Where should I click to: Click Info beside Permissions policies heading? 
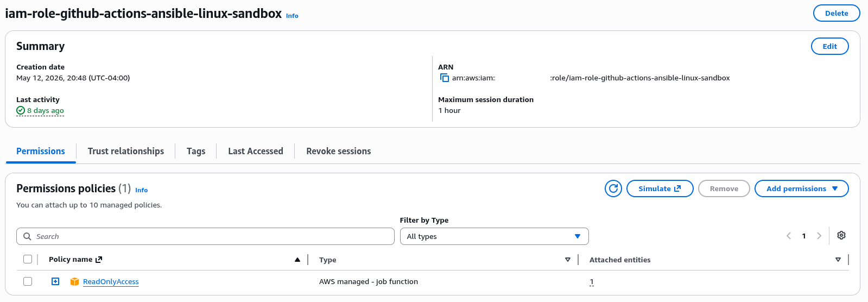point(141,190)
